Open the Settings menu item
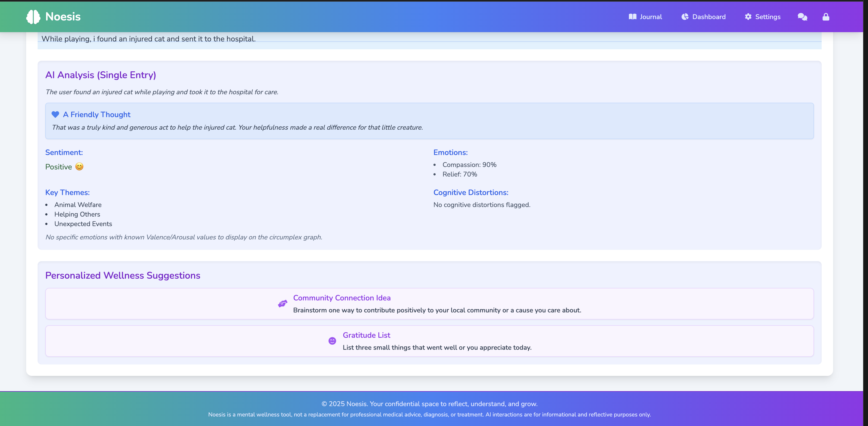This screenshot has width=868, height=426. (768, 17)
